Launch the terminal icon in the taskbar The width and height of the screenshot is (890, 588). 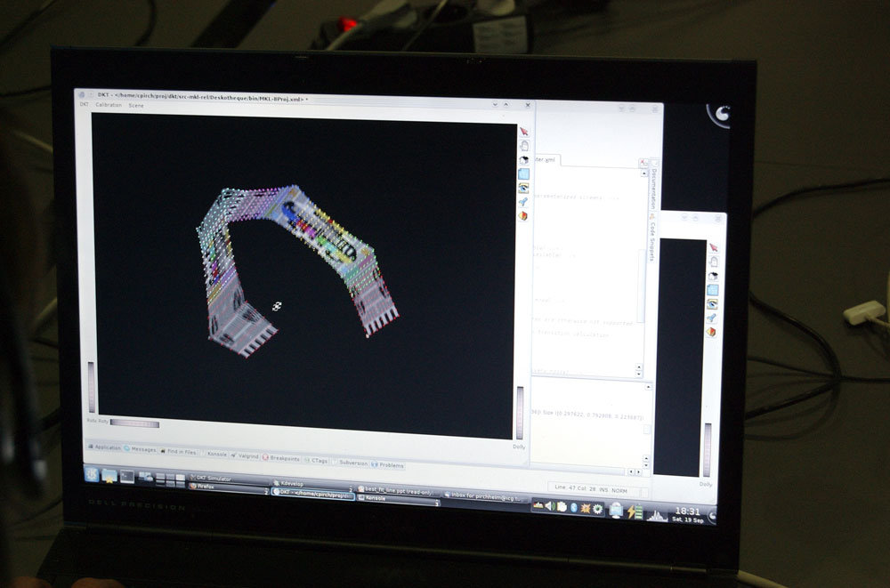[126, 478]
